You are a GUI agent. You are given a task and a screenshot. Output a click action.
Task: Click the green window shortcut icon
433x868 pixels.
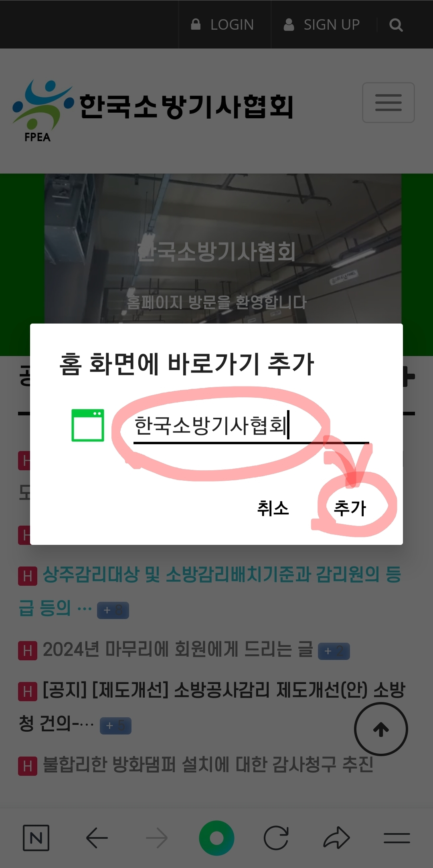(x=88, y=425)
